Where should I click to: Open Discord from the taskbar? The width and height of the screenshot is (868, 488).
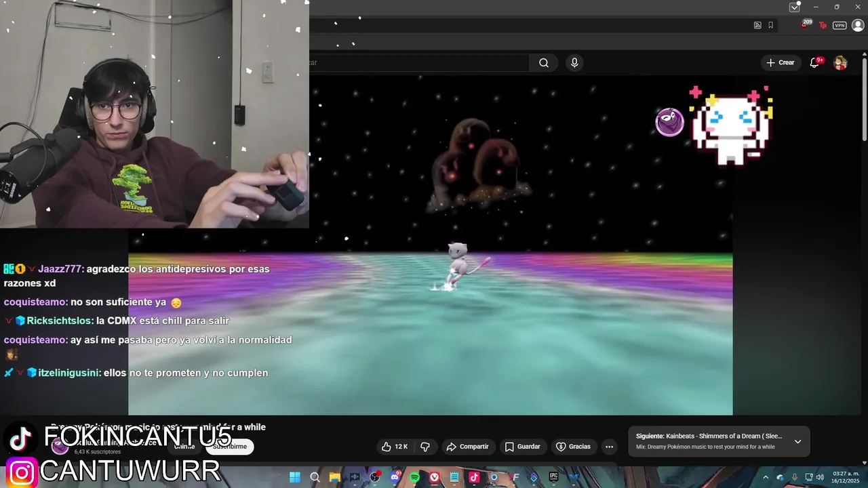click(x=395, y=477)
